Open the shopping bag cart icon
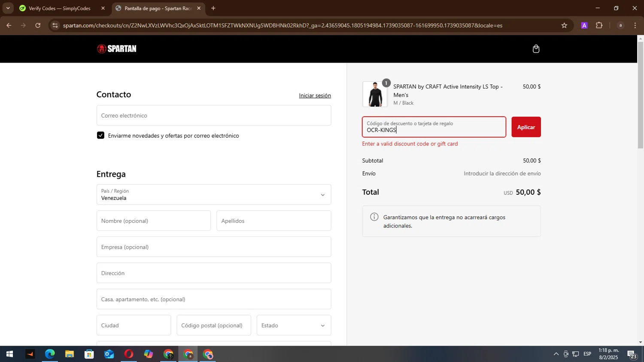644x362 pixels. click(x=536, y=49)
